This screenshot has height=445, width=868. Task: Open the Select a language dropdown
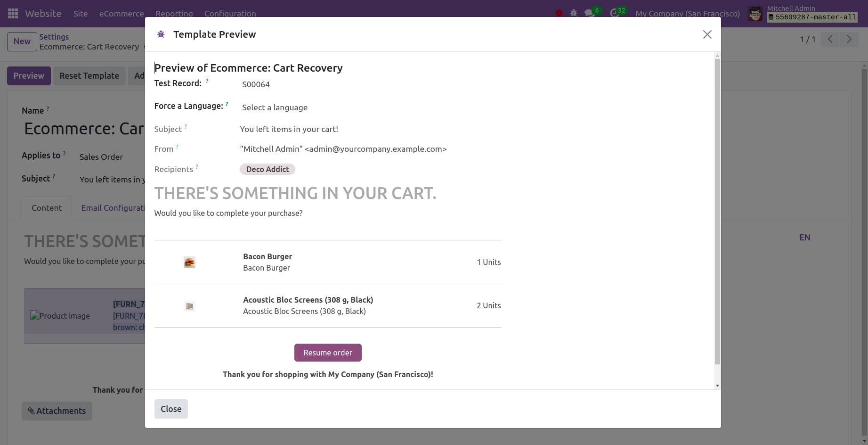(x=275, y=107)
